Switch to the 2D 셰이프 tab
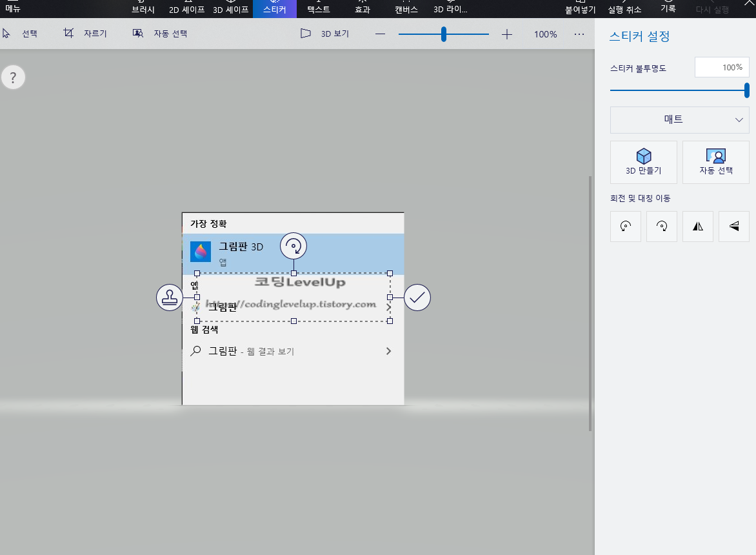This screenshot has height=555, width=756. 186,8
